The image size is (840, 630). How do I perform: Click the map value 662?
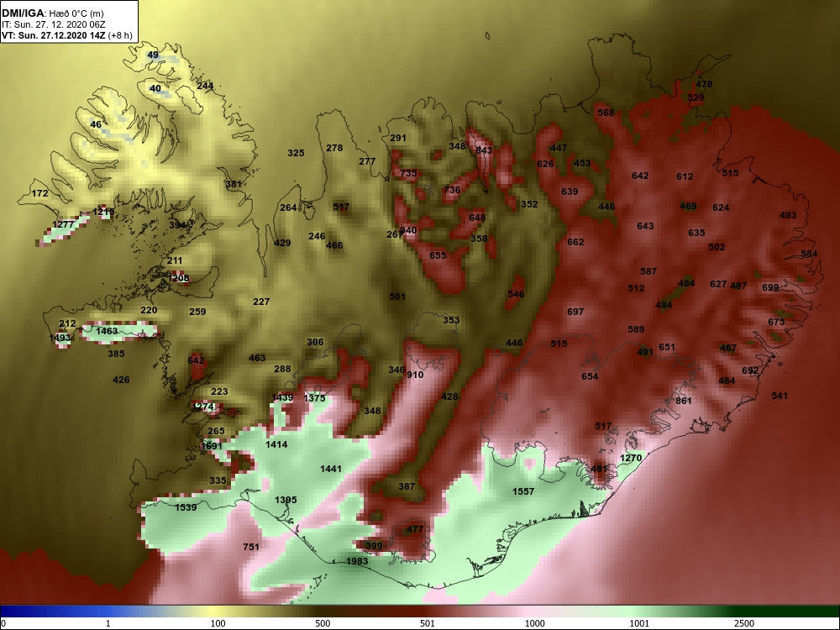point(575,242)
